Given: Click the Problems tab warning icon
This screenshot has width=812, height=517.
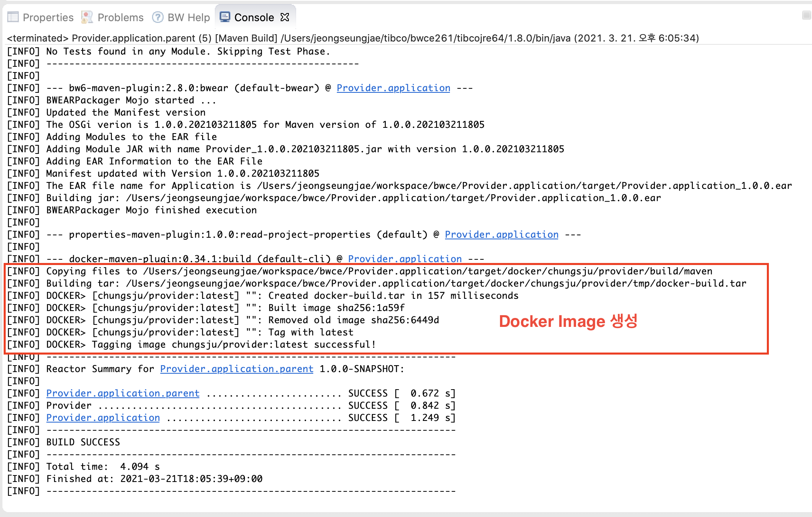Looking at the screenshot, I should [x=87, y=17].
